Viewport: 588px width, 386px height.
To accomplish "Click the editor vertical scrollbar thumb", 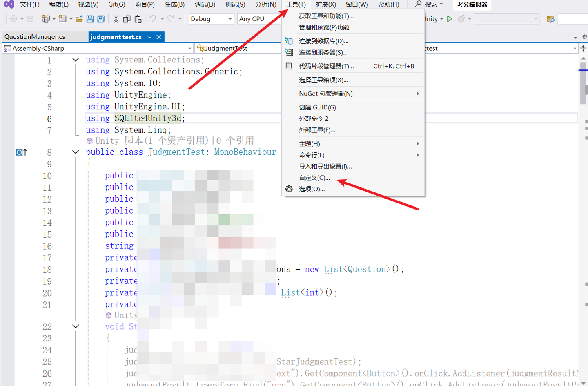I will pyautogui.click(x=583, y=83).
